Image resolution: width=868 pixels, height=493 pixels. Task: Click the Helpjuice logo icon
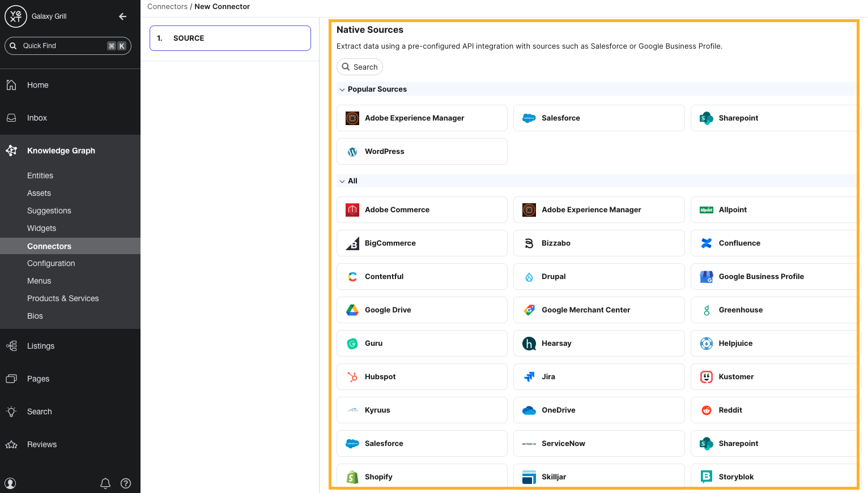point(707,343)
